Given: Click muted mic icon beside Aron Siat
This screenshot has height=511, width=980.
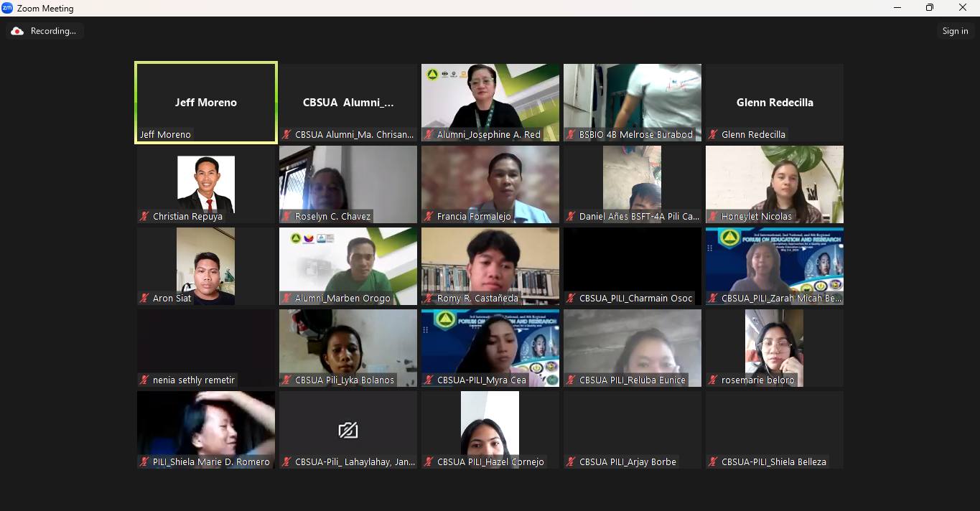Looking at the screenshot, I should pyautogui.click(x=145, y=298).
